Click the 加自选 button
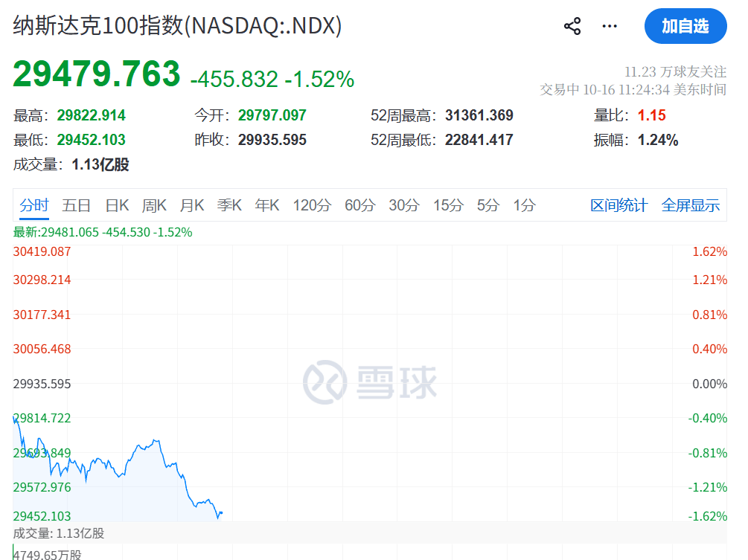The width and height of the screenshot is (748, 560). [x=685, y=26]
